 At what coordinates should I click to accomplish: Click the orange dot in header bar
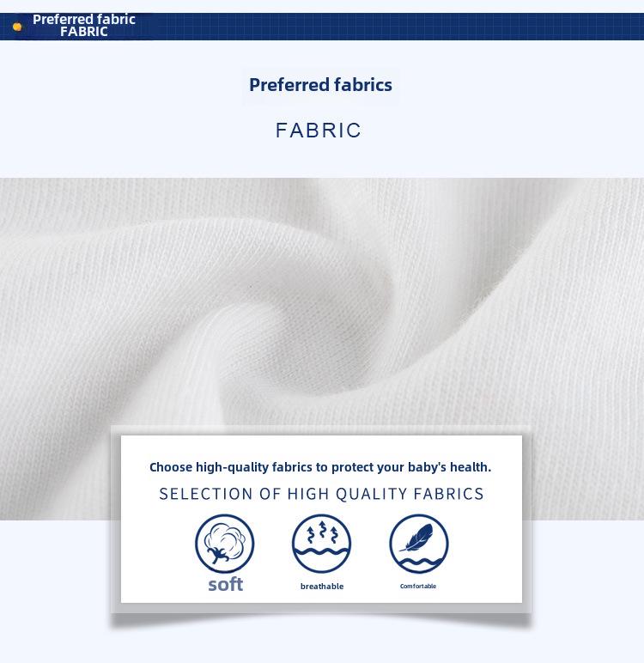[x=17, y=27]
